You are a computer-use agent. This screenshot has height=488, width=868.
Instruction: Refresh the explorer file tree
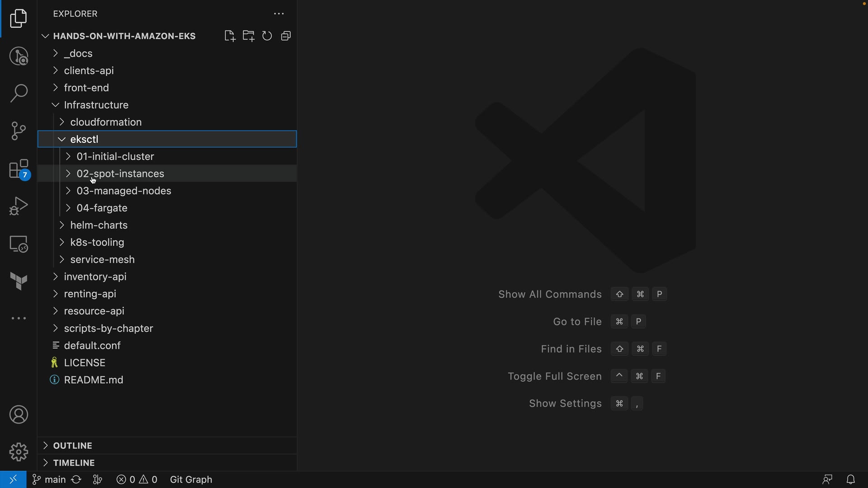tap(267, 36)
